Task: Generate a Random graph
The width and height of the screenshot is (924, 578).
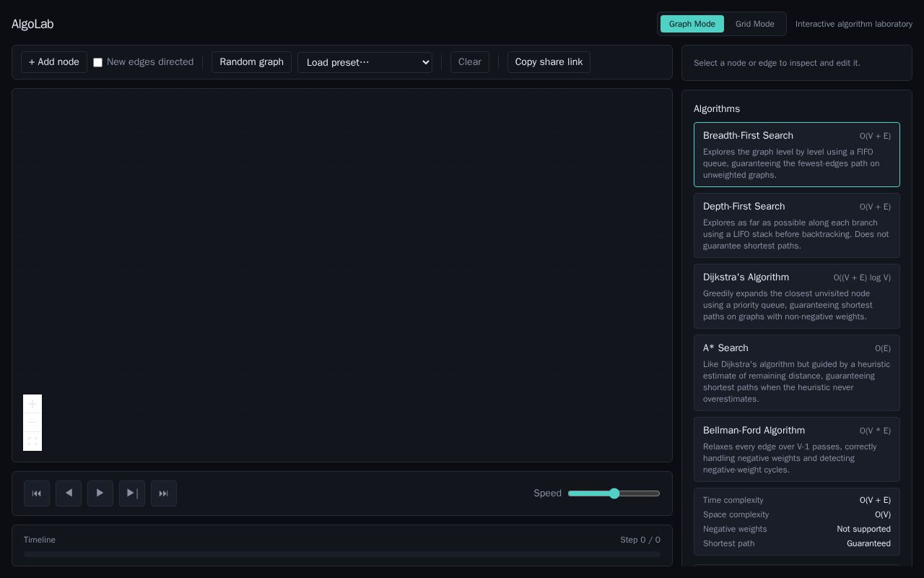Action: click(251, 62)
